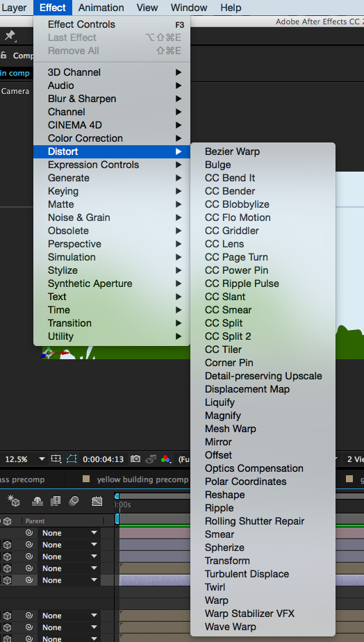Screen dimensions: 364x642
Task: Toggle the Hide Shy Layers icon
Action: [x=38, y=501]
